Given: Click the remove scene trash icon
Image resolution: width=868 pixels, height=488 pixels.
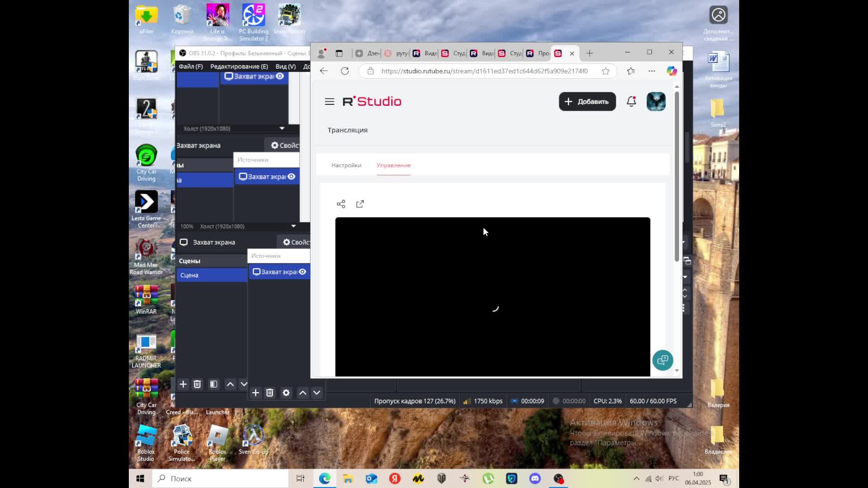Looking at the screenshot, I should [x=197, y=384].
